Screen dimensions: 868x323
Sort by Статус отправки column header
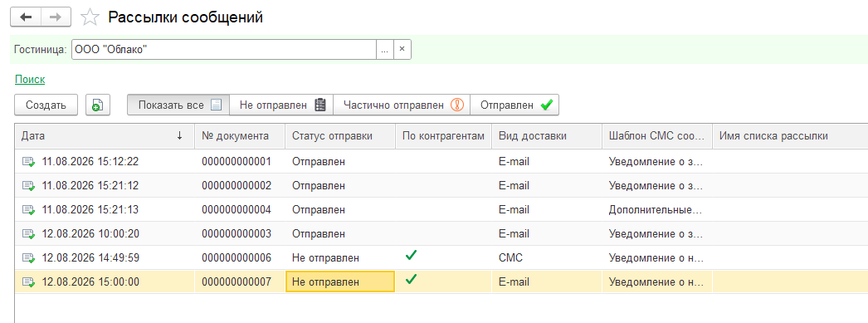[340, 136]
